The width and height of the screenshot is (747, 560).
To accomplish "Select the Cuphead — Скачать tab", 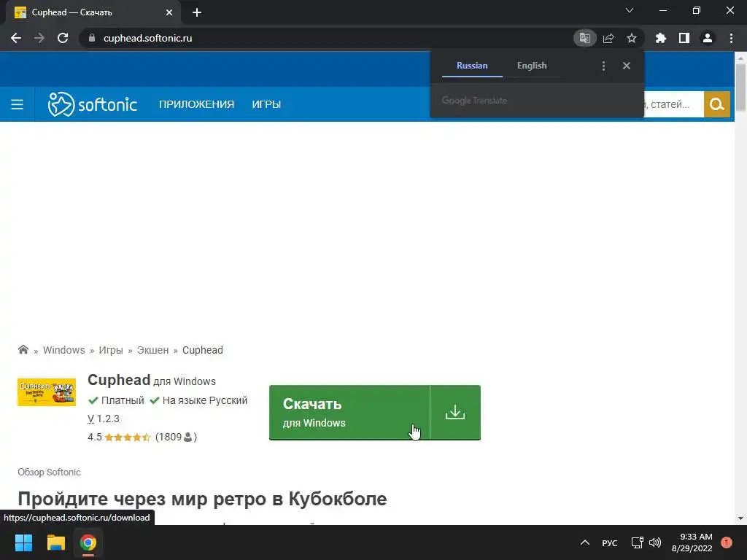I will click(93, 12).
